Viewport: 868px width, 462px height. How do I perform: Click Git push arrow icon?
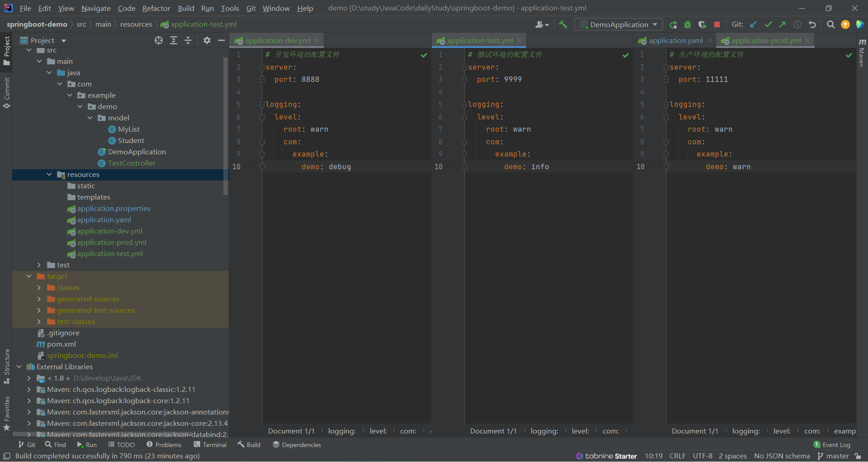tap(783, 24)
